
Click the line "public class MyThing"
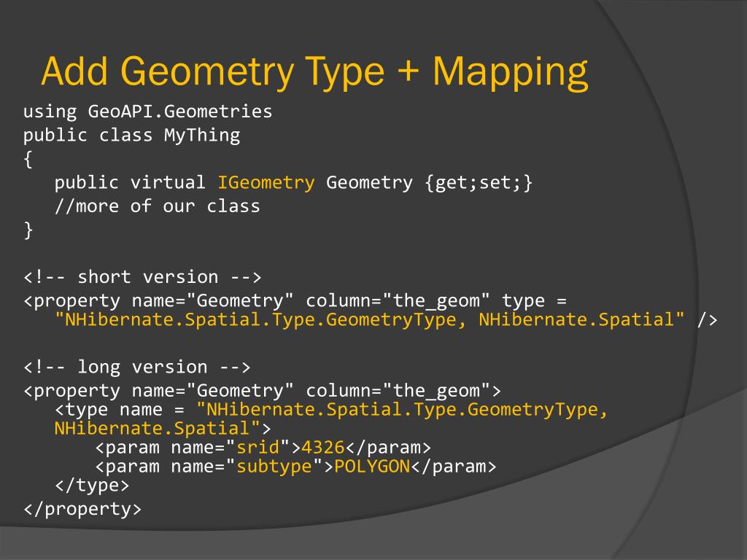coord(131,135)
